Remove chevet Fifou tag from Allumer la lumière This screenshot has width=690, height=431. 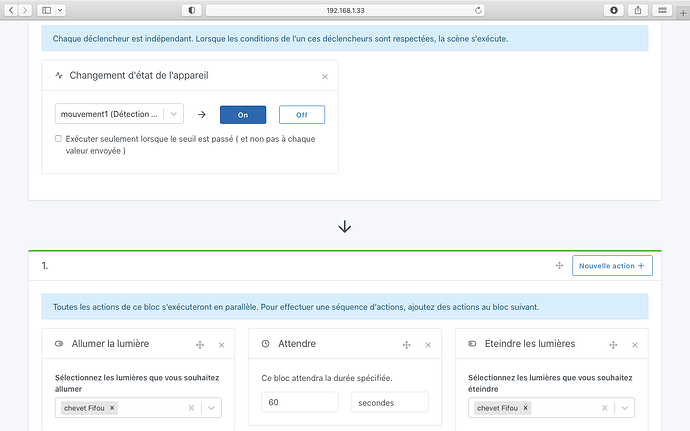[x=112, y=408]
